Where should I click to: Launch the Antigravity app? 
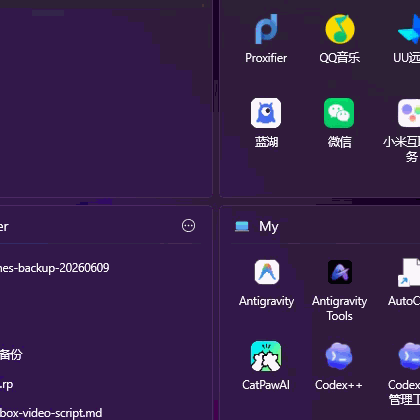click(266, 272)
